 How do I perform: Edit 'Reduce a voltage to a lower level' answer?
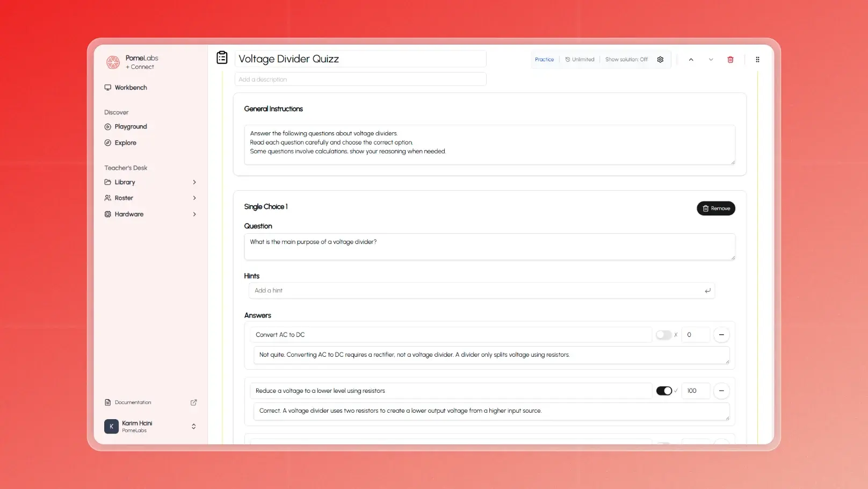451,391
